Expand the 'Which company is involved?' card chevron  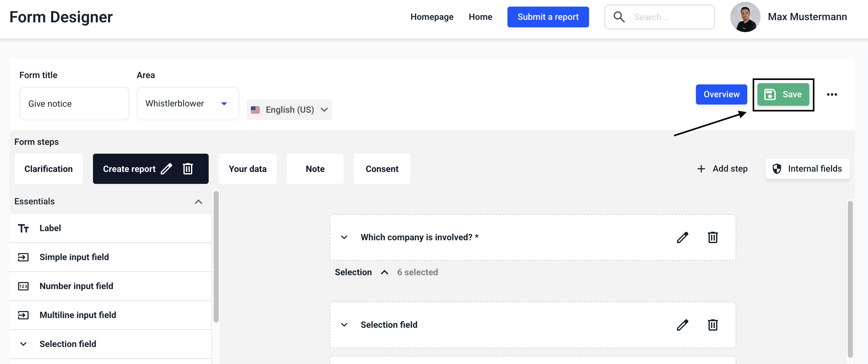pos(344,237)
